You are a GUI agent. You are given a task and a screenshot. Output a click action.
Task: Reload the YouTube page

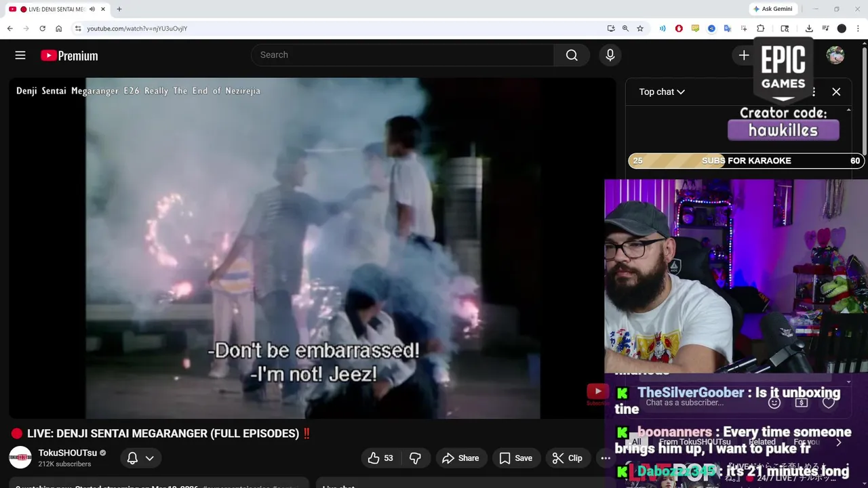coord(42,28)
